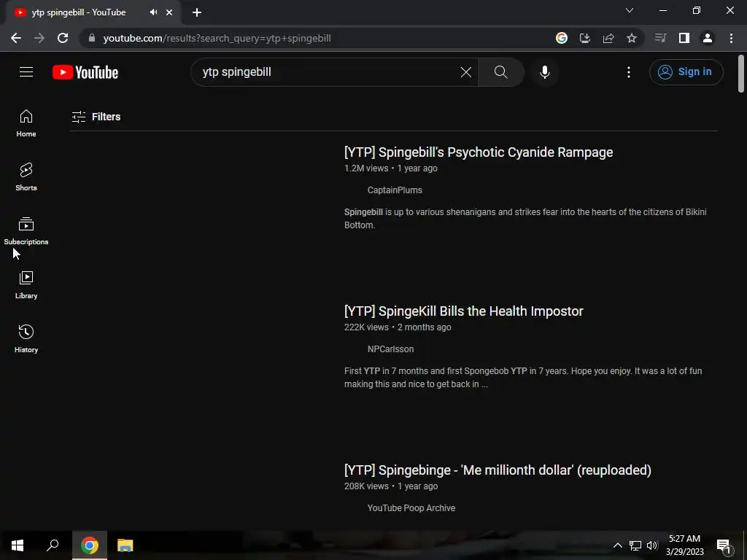Open Spingebinge 'Me millionth dollar' video
The width and height of the screenshot is (747, 560).
tap(498, 470)
